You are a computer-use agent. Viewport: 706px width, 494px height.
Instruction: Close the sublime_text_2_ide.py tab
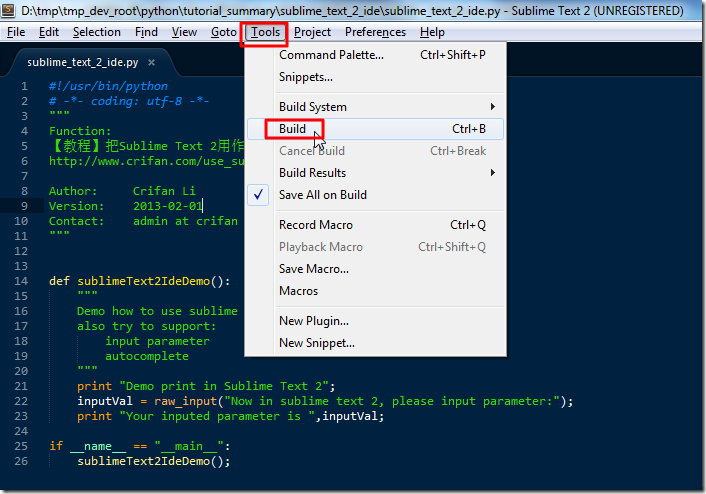[152, 63]
